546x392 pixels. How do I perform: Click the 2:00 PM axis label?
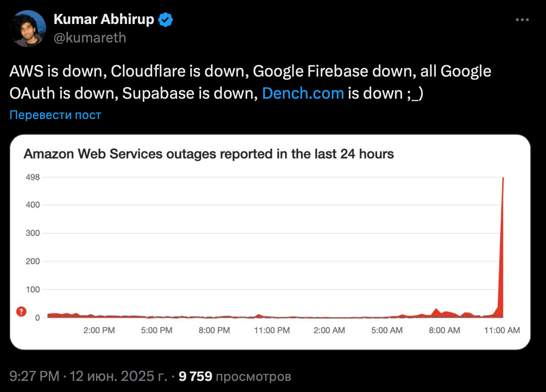click(x=99, y=330)
